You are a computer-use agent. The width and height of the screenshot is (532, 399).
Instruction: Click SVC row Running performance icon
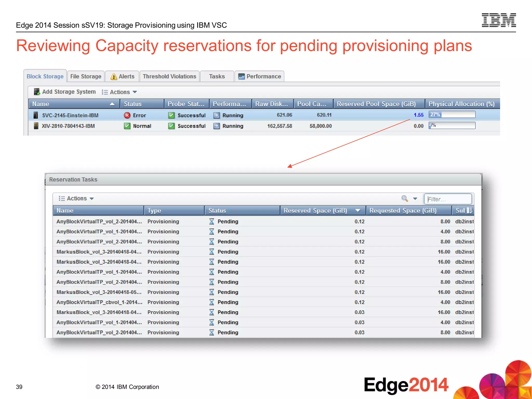pos(216,115)
